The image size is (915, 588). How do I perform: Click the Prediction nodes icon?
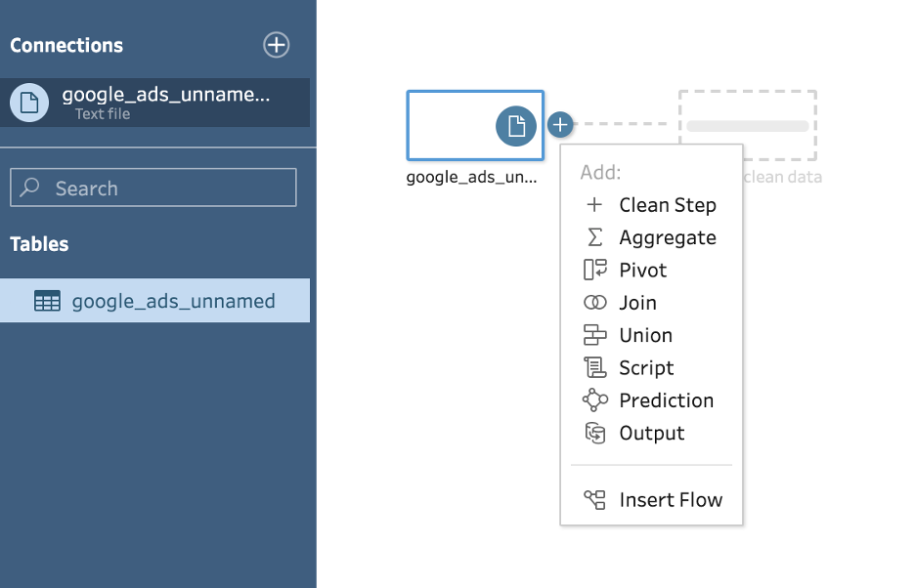click(594, 400)
